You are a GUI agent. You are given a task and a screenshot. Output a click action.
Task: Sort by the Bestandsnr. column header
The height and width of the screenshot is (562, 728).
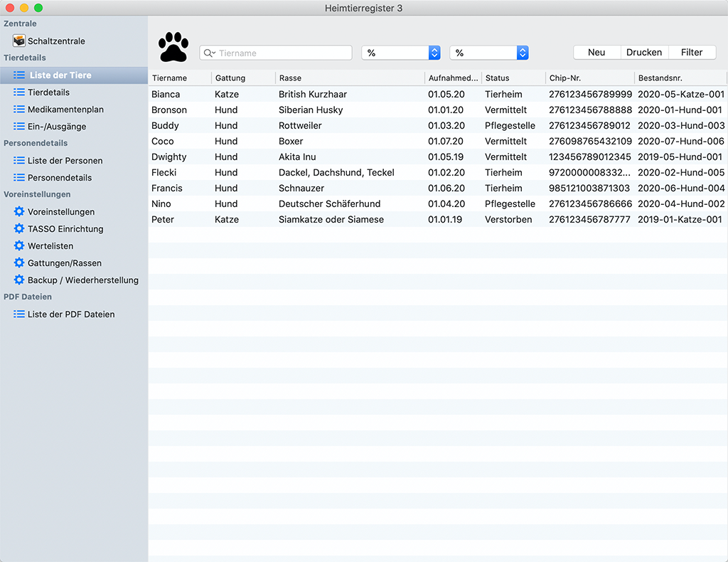click(x=680, y=78)
